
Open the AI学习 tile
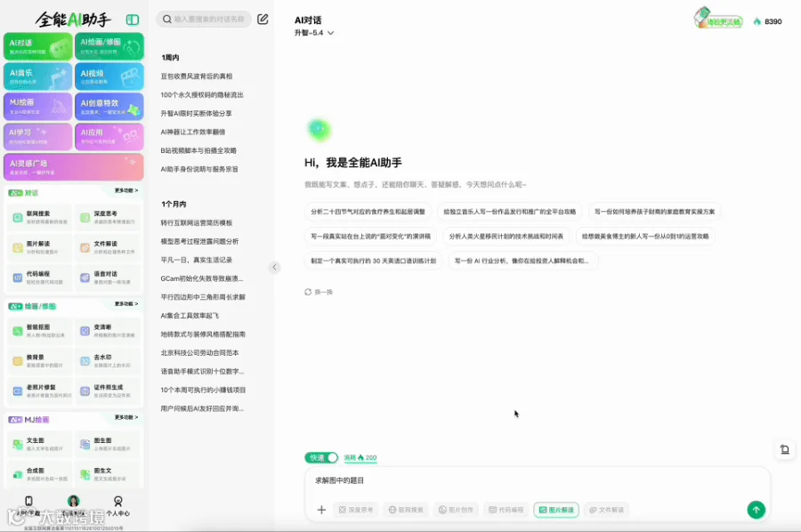[38, 136]
